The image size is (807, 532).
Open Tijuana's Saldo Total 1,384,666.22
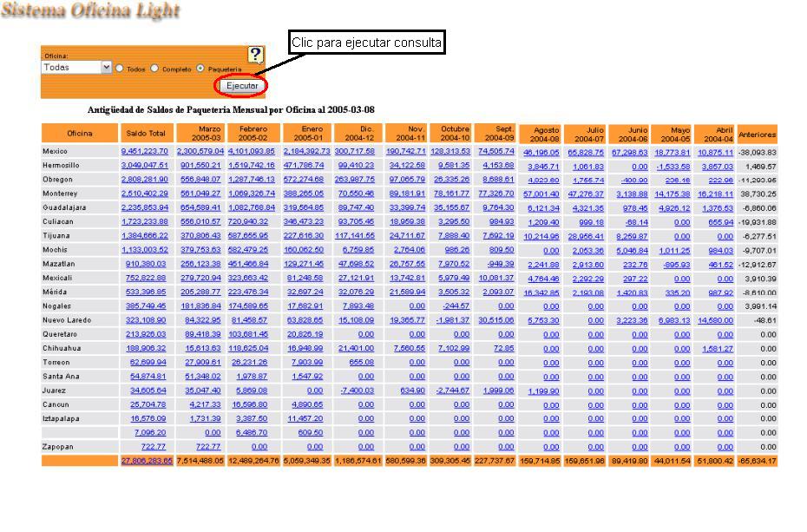tap(145, 235)
